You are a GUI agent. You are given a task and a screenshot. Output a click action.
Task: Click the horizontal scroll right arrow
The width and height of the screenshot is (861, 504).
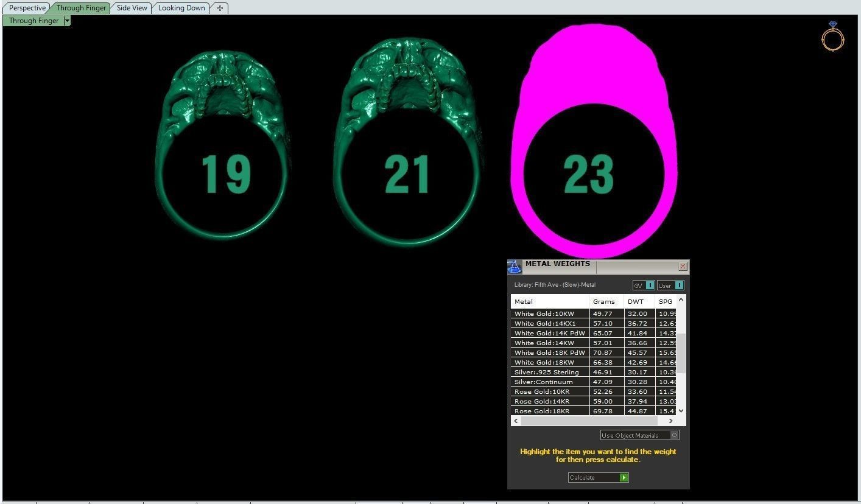(671, 421)
